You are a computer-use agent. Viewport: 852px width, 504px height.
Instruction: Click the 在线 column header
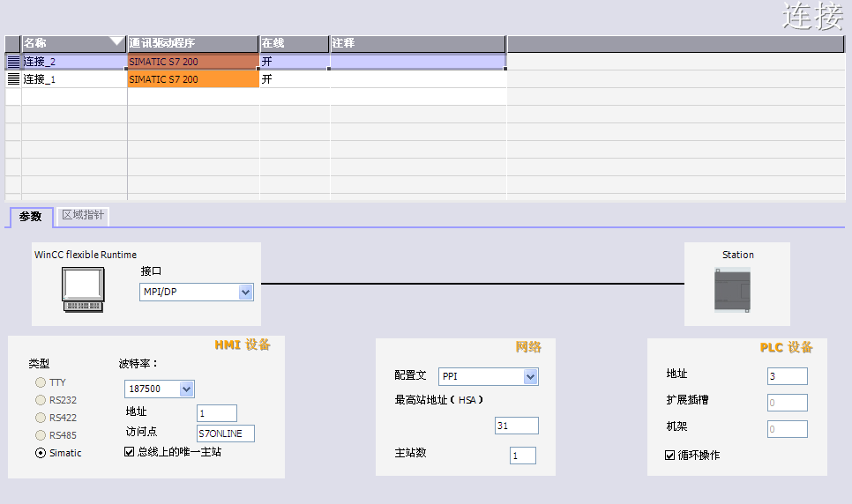(295, 43)
